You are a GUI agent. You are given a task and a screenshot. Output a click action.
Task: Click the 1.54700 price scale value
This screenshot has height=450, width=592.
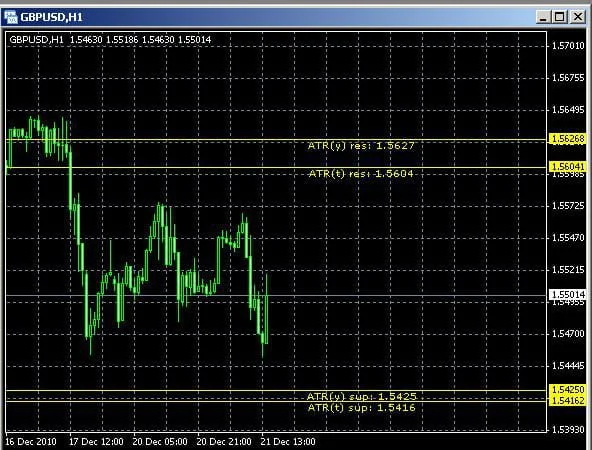coord(568,334)
